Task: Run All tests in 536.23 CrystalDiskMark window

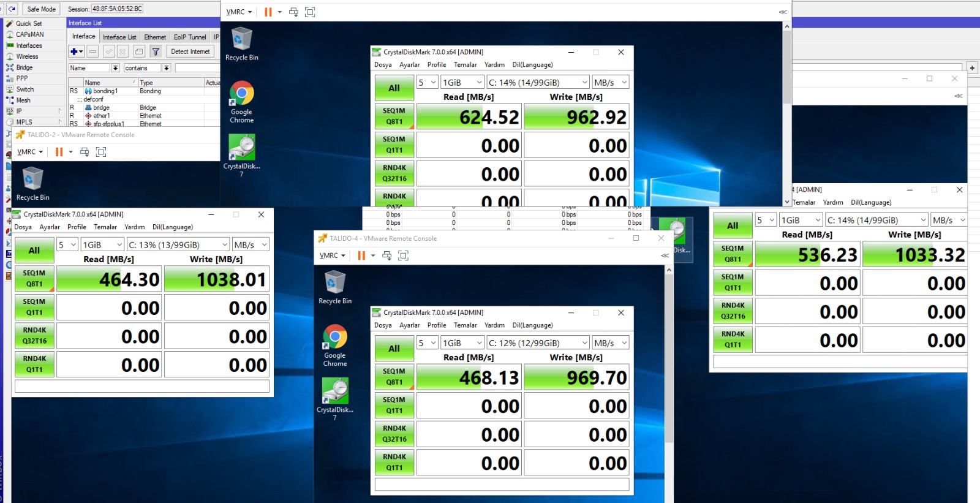Action: [733, 225]
